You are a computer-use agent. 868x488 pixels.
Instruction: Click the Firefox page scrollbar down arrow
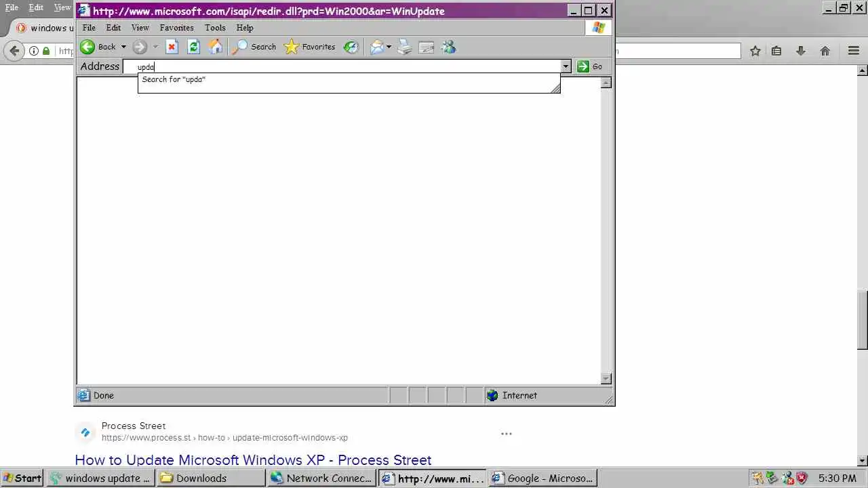(x=863, y=461)
